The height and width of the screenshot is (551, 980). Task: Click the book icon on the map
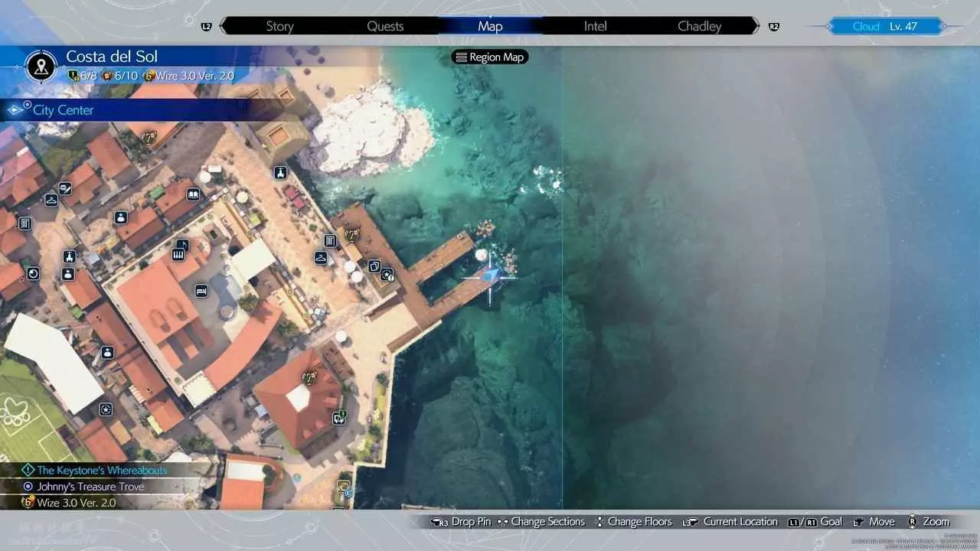193,194
